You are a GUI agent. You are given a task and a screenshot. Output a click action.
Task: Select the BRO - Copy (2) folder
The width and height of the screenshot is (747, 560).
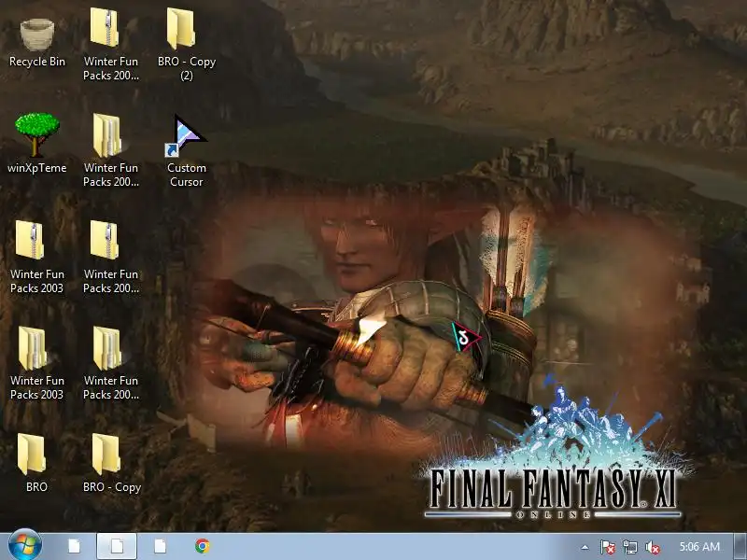coord(186,44)
